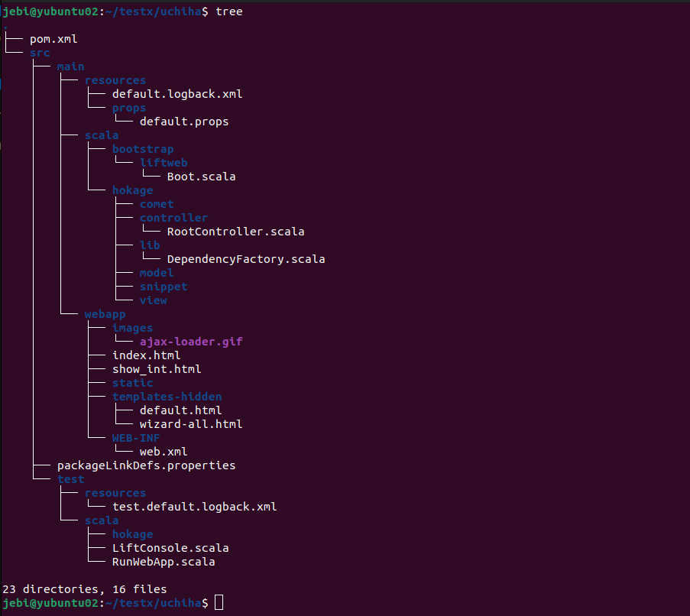
Task: Select default.logback.xml file name
Action: pyautogui.click(x=177, y=94)
